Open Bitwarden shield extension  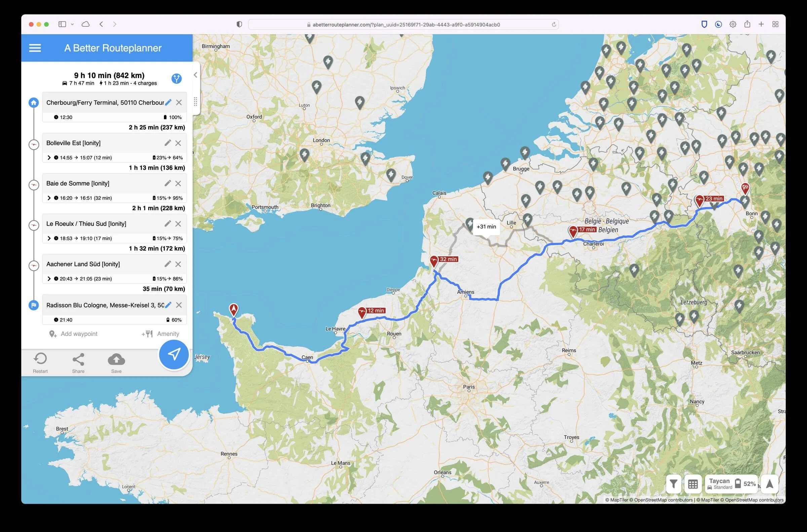pyautogui.click(x=704, y=24)
